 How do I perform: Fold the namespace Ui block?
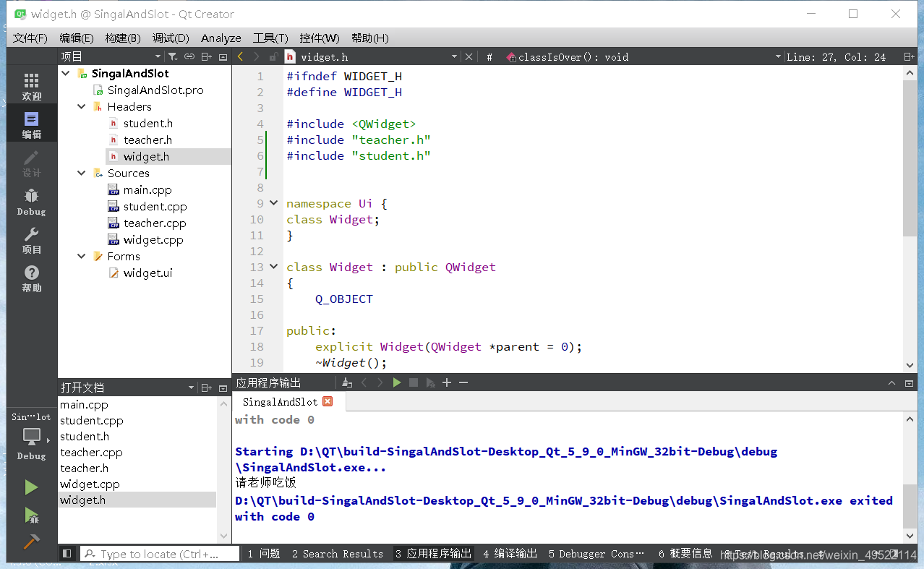coord(274,203)
